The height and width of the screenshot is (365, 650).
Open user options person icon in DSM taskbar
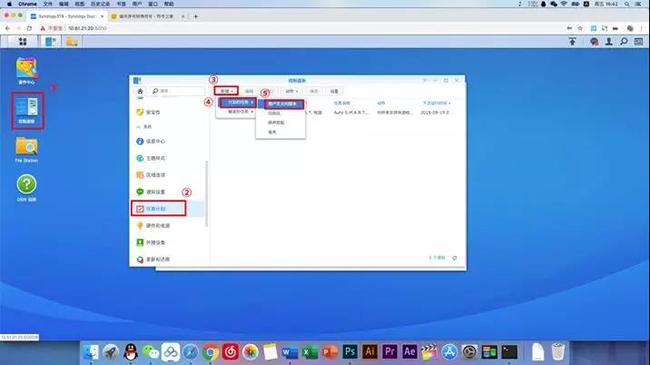pyautogui.click(x=609, y=41)
